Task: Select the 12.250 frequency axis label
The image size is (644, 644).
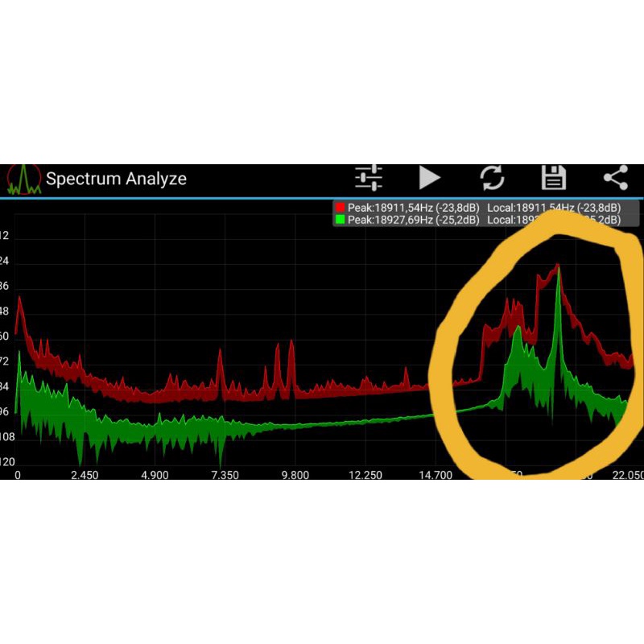Action: [x=365, y=475]
